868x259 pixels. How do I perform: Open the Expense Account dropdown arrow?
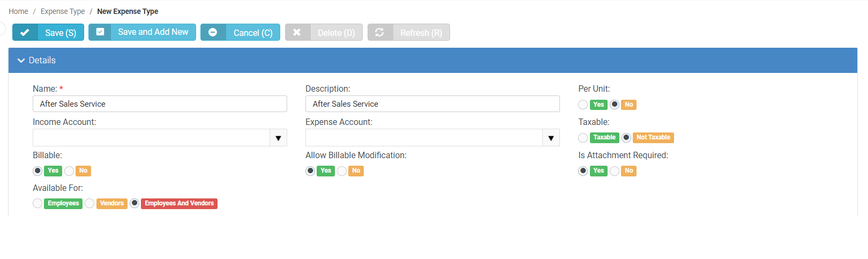pos(551,138)
